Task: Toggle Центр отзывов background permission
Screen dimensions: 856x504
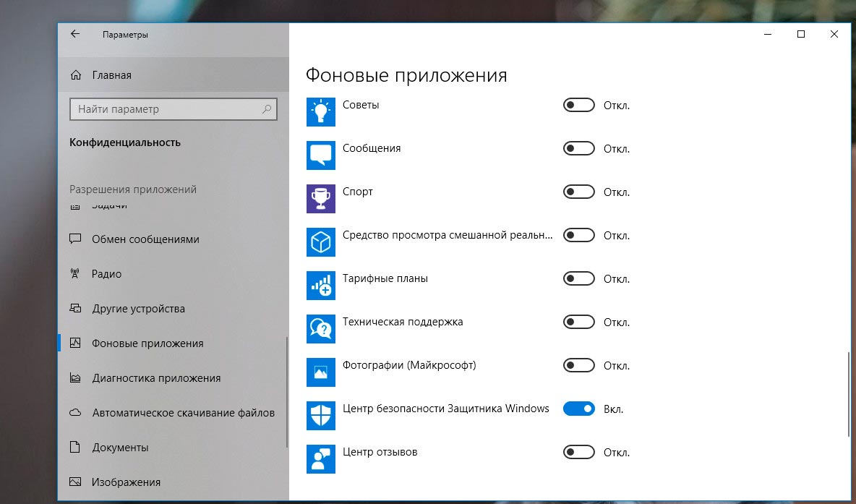Action: click(578, 453)
